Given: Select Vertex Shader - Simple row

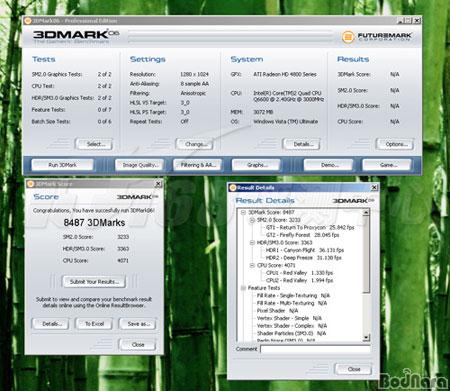Looking at the screenshot, I should tap(289, 318).
